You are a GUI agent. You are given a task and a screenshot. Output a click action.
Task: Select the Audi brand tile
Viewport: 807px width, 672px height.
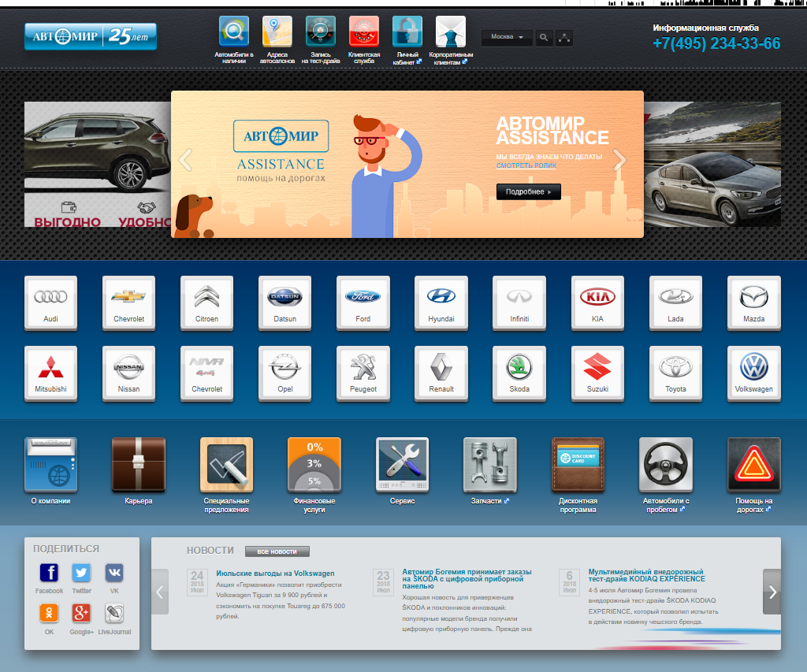tap(50, 301)
